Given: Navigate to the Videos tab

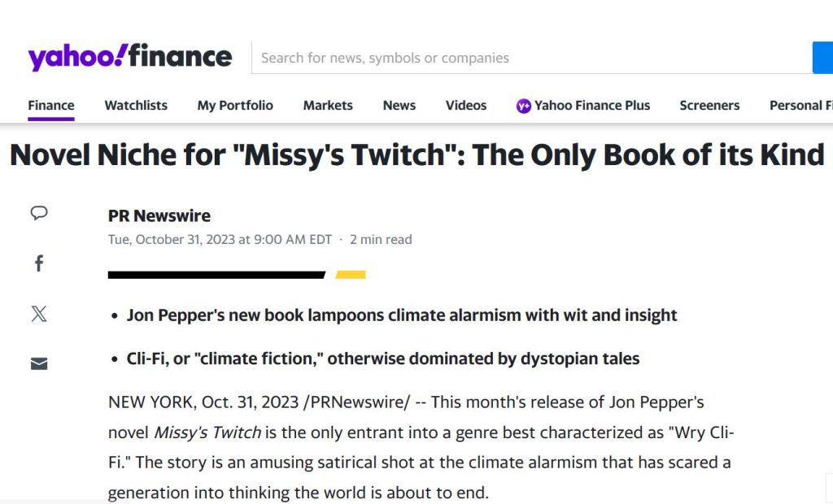Looking at the screenshot, I should coord(466,106).
